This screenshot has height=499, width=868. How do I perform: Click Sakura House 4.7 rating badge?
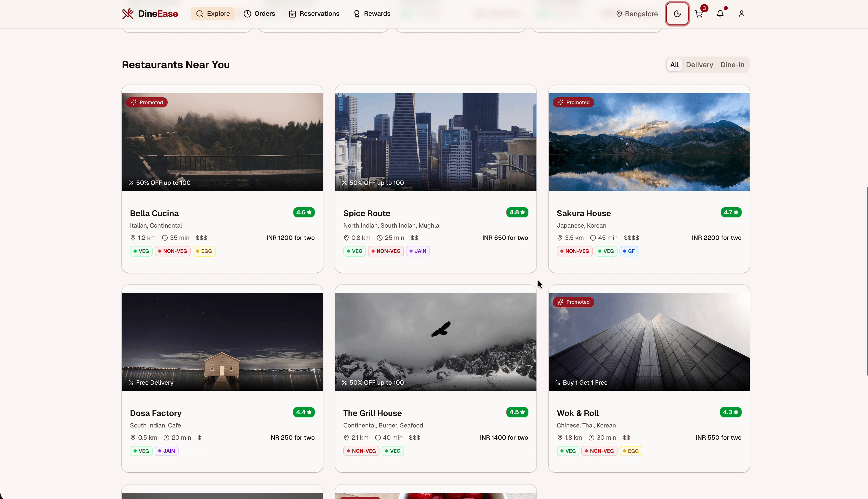coord(731,213)
